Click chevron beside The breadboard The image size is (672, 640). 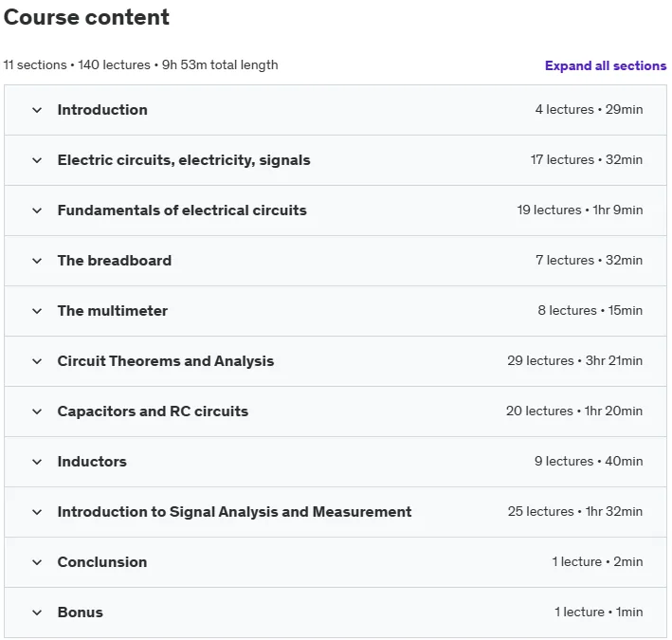click(x=37, y=261)
